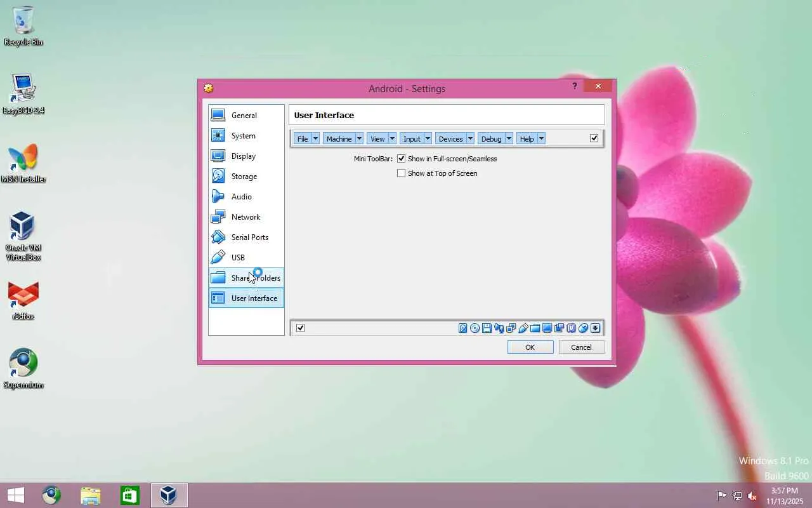The width and height of the screenshot is (812, 508).
Task: Click the audio indicator in status bar editor
Action: 499,328
